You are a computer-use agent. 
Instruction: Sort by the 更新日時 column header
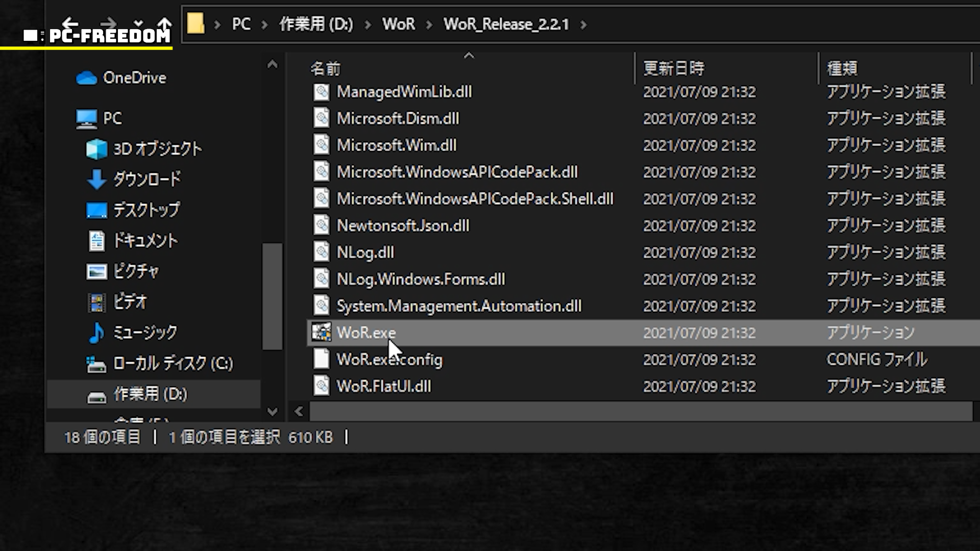[673, 68]
